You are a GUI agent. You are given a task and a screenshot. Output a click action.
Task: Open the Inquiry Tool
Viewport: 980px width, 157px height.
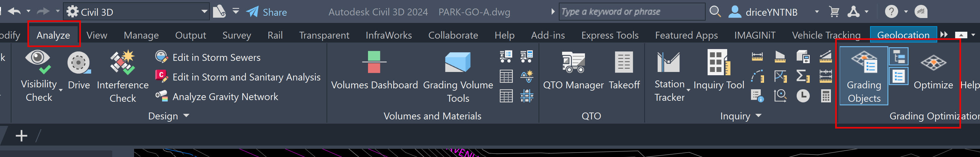pos(719,71)
